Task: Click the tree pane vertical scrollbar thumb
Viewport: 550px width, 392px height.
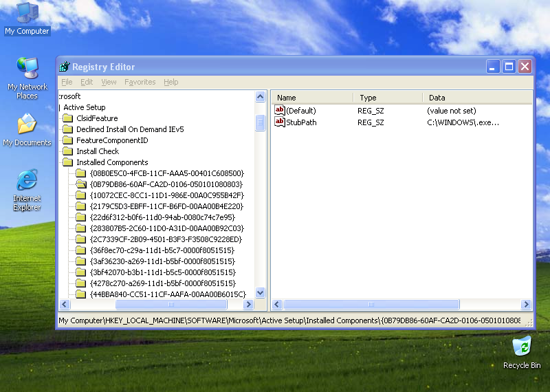Action: point(261,123)
